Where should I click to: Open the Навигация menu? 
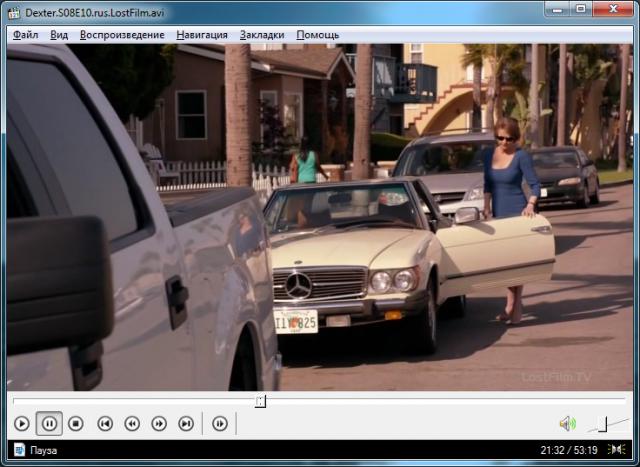coord(202,34)
